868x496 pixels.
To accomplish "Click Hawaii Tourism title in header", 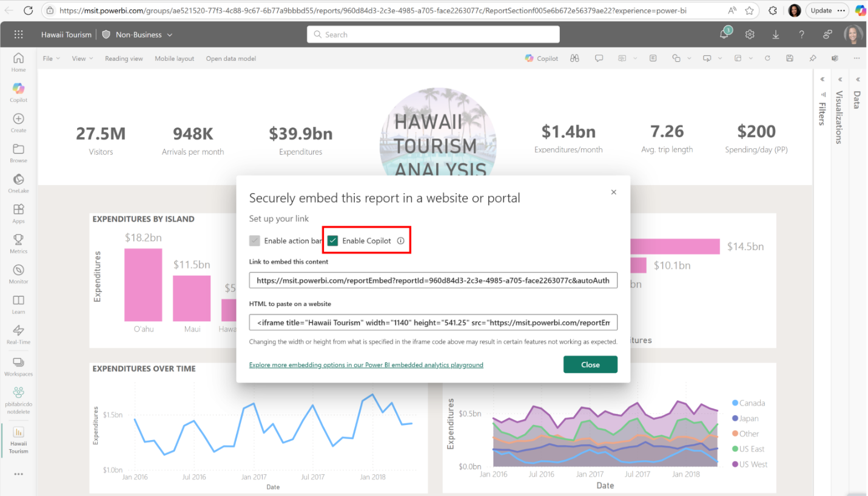I will tap(66, 35).
